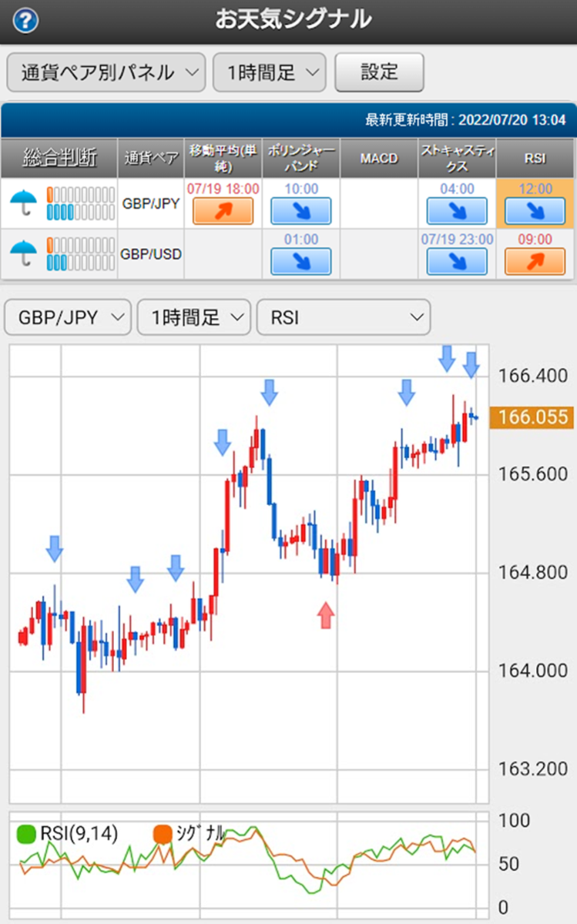The width and height of the screenshot is (577, 924).
Task: Open the chart 1時間足 timeframe dropdown
Action: point(194,316)
